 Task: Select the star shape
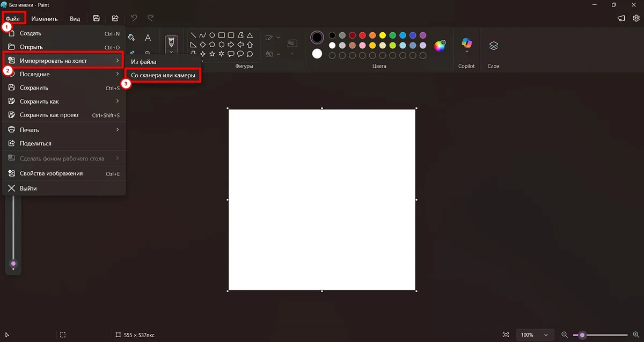(212, 54)
